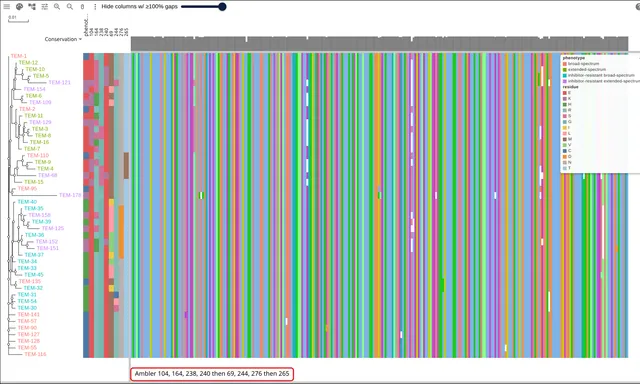Select the TEM-10 leaf label
This screenshot has height=384, width=640.
pyautogui.click(x=35, y=69)
